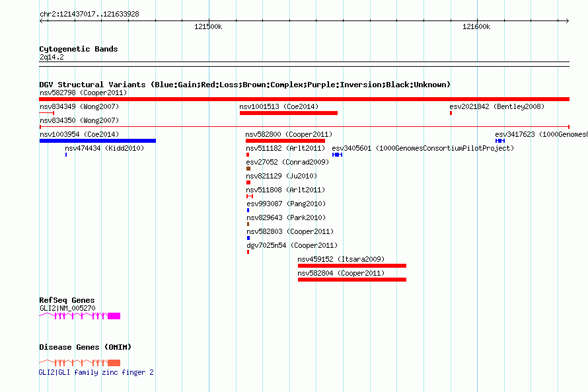Click the Cytogenetic Bands track heading
Viewport: 588px width, 392px height.
click(x=79, y=49)
